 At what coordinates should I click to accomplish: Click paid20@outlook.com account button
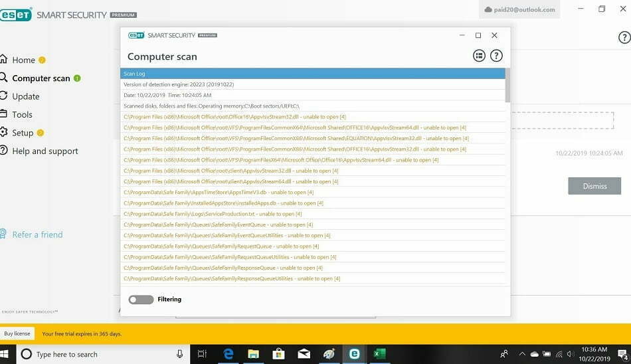(x=519, y=9)
